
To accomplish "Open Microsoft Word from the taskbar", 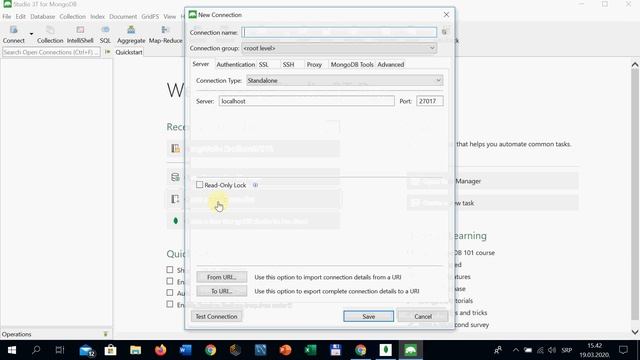I will [x=186, y=350].
